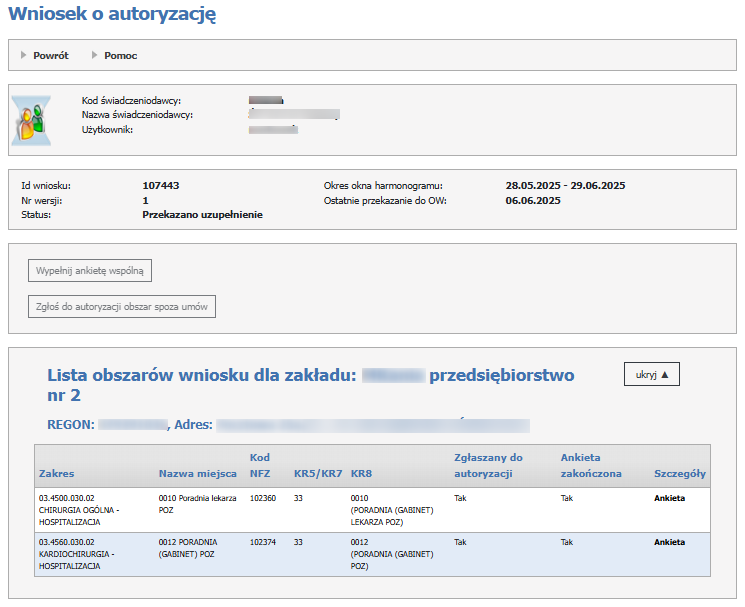
Task: Open Ankieta link for Kardiochirurgia row
Action: [x=669, y=542]
